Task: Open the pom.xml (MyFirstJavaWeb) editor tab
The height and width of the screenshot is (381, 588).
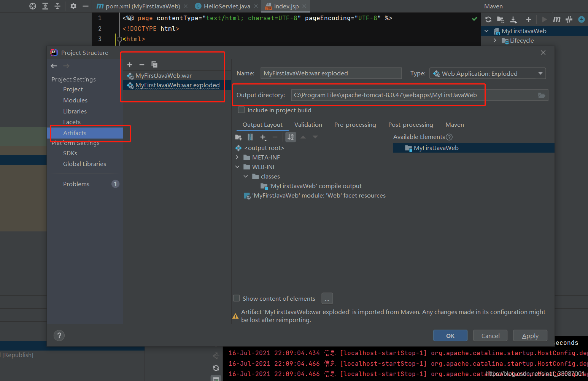Action: coord(138,6)
